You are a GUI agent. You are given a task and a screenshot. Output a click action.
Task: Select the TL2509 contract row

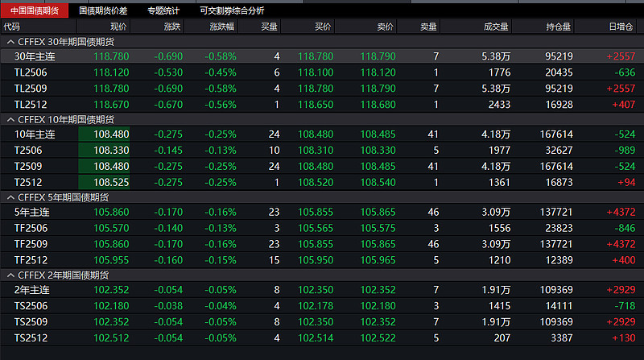pyautogui.click(x=322, y=89)
